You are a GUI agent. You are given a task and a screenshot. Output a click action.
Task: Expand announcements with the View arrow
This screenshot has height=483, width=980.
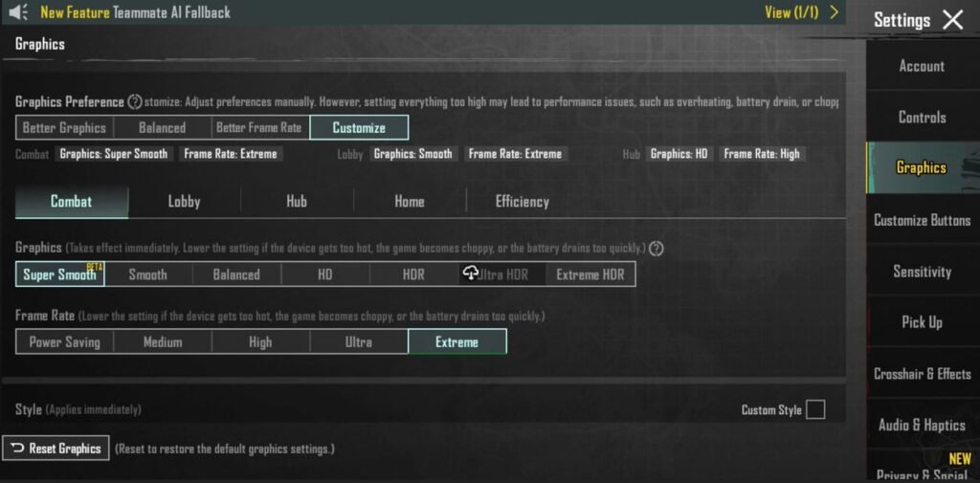point(835,12)
